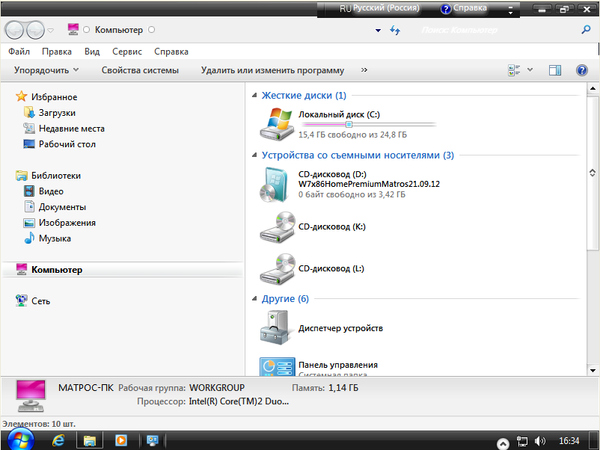Screen dimensions: 600x450
Task: Open Windows Media Player from taskbar
Action: coord(120,439)
